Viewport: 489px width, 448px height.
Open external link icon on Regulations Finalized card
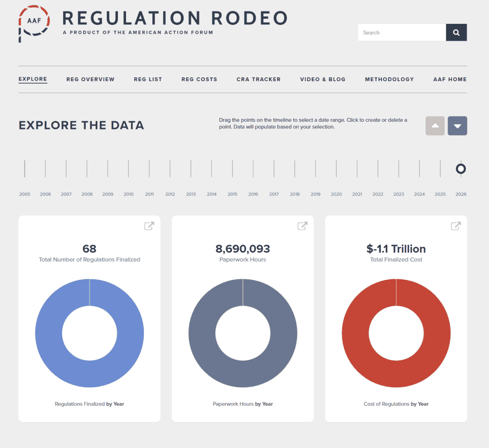pyautogui.click(x=149, y=226)
